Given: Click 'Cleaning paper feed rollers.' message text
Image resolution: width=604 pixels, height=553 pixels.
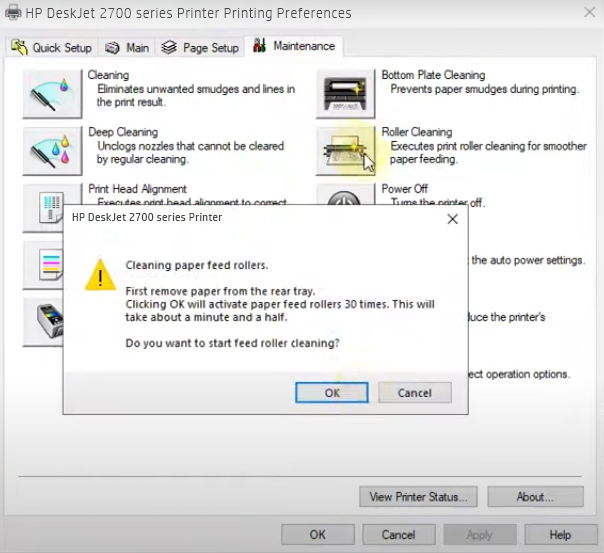Looking at the screenshot, I should [197, 265].
